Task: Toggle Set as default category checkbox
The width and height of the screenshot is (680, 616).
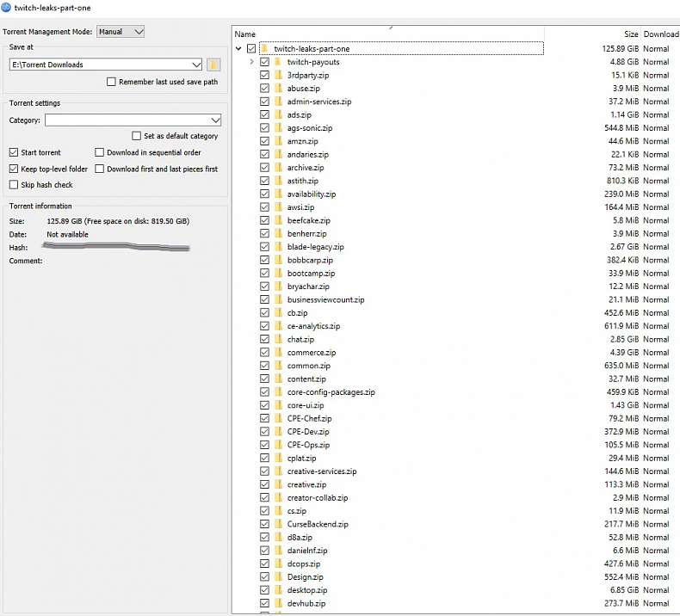Action: (x=137, y=136)
